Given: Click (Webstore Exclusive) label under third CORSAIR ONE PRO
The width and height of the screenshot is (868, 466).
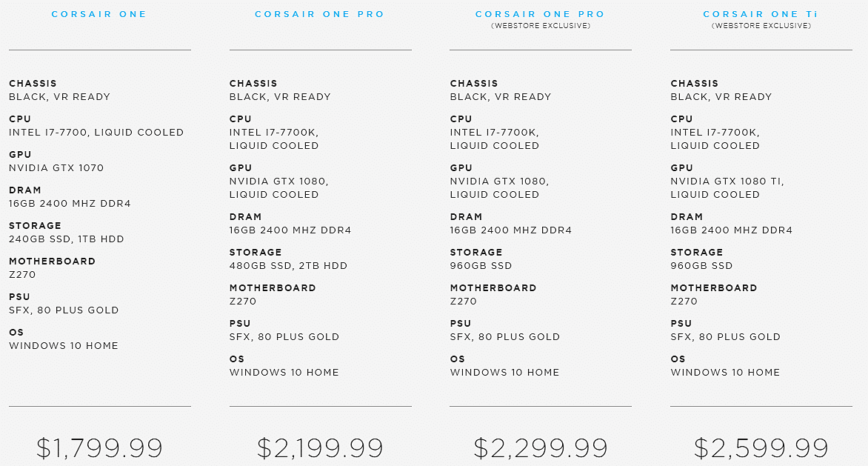Looking at the screenshot, I should (x=541, y=26).
